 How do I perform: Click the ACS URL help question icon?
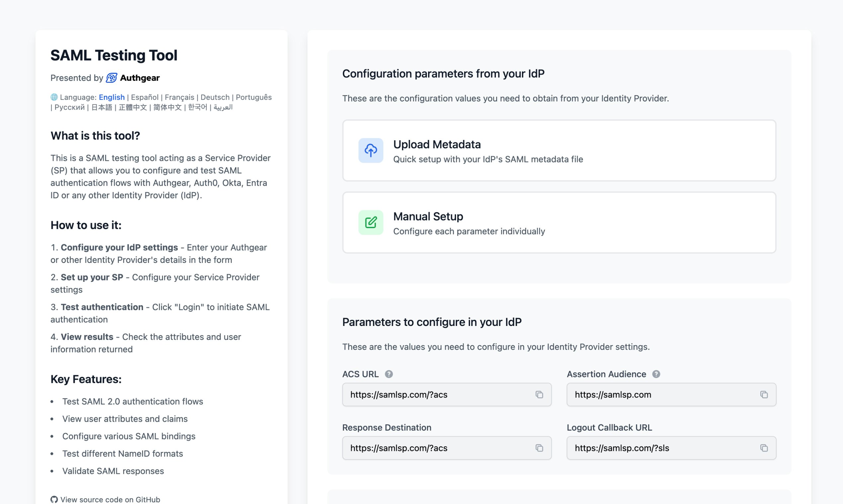(x=389, y=374)
